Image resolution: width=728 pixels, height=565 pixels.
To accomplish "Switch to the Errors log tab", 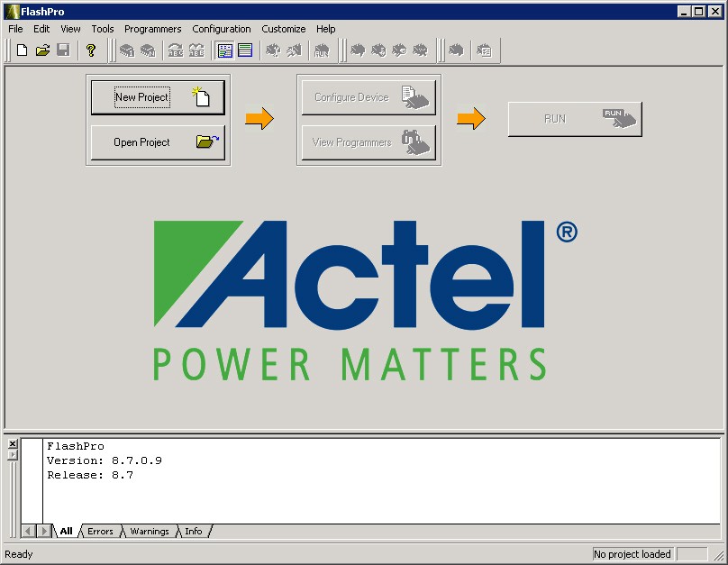I will pyautogui.click(x=100, y=531).
